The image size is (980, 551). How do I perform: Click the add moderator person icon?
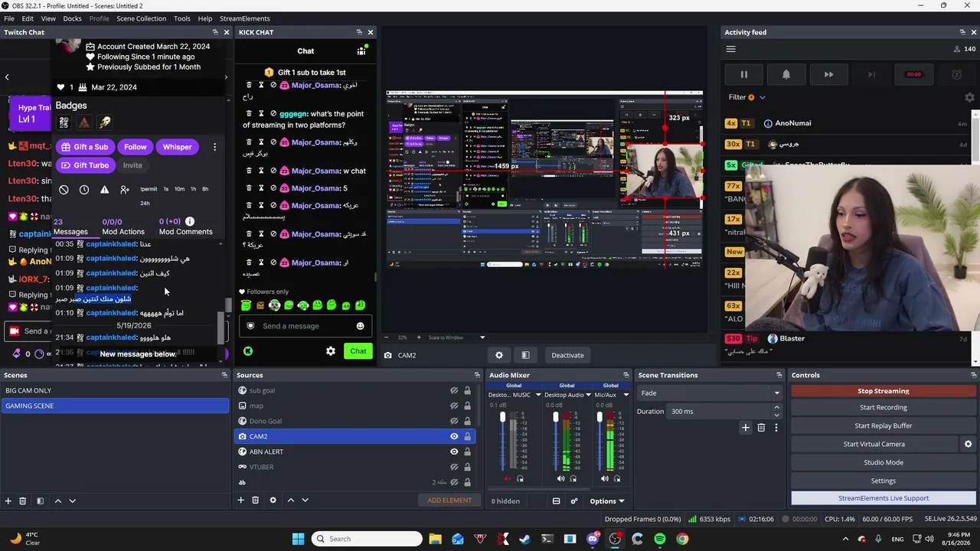pos(125,189)
